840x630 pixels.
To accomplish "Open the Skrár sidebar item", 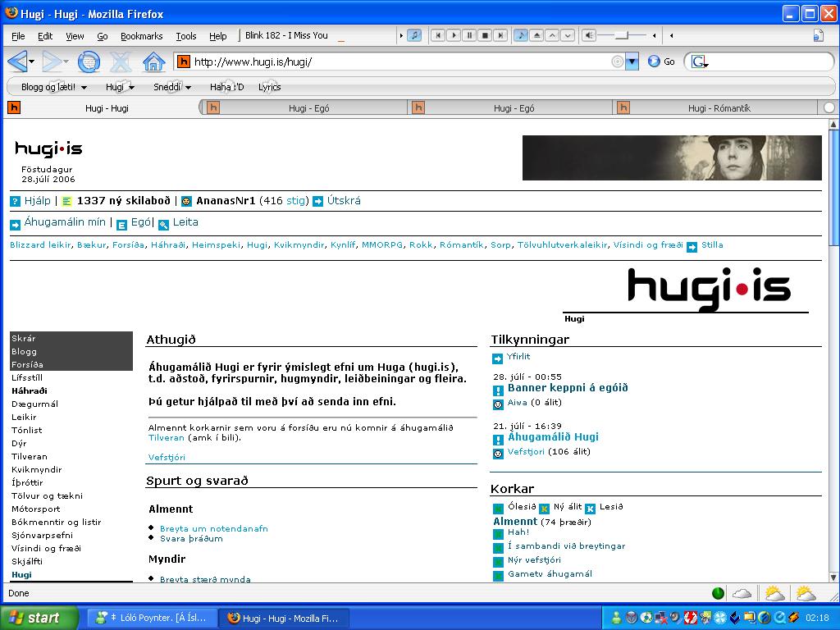I will point(24,338).
